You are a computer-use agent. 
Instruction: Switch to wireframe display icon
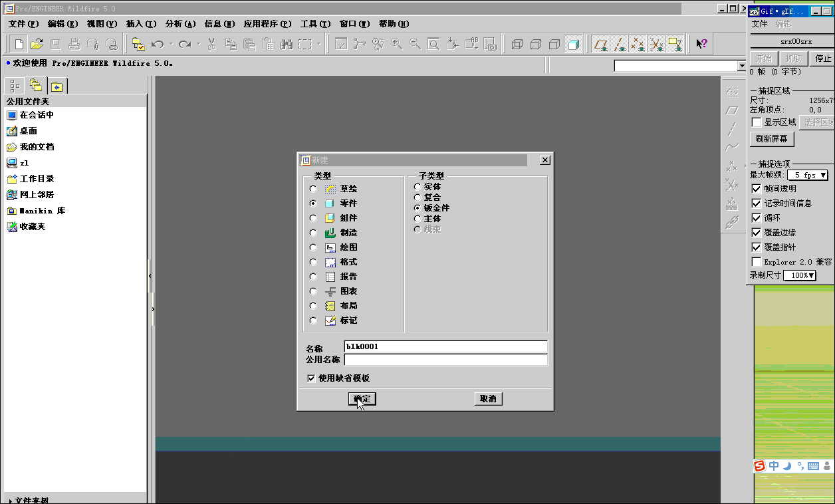pyautogui.click(x=517, y=44)
